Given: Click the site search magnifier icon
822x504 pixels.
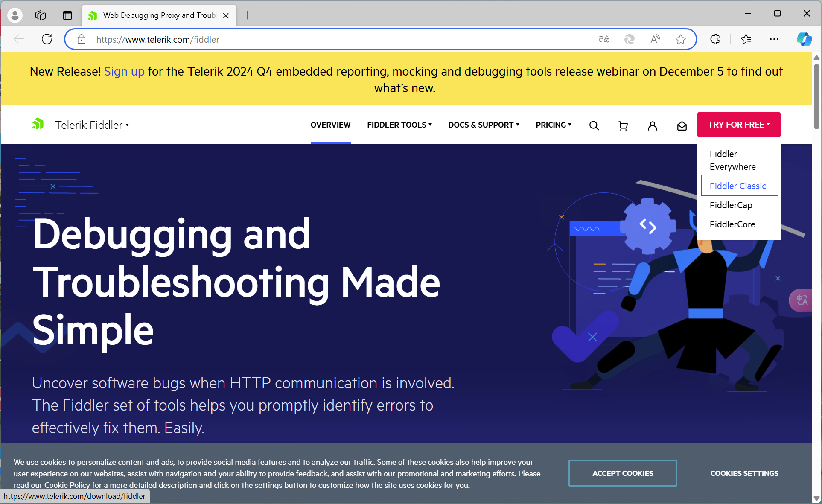Looking at the screenshot, I should [594, 125].
